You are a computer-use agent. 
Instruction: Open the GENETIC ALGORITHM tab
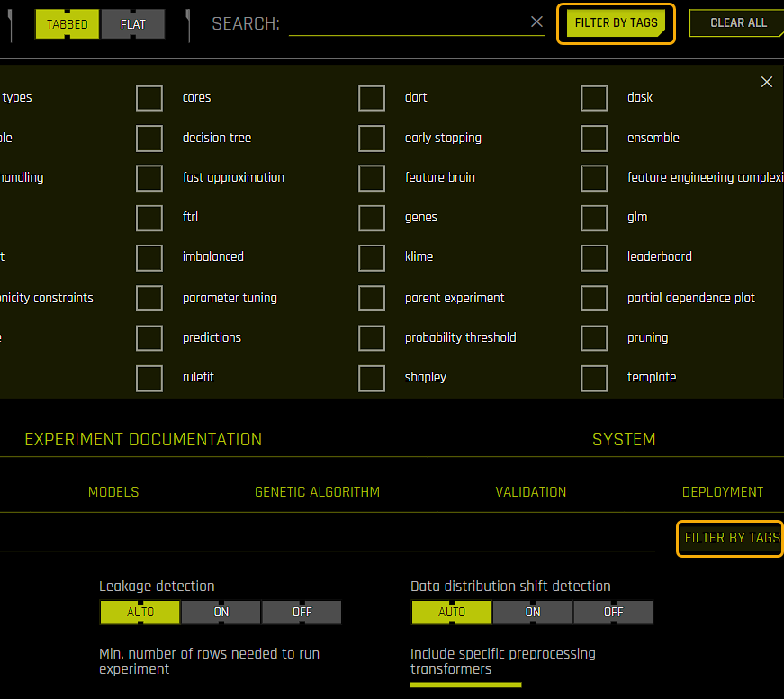317,491
